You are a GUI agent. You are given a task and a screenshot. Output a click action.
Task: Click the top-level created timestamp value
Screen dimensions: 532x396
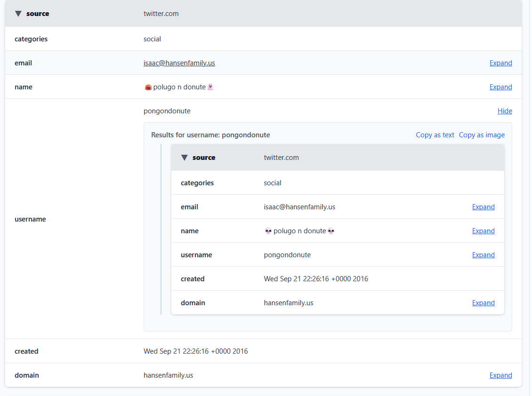point(195,351)
